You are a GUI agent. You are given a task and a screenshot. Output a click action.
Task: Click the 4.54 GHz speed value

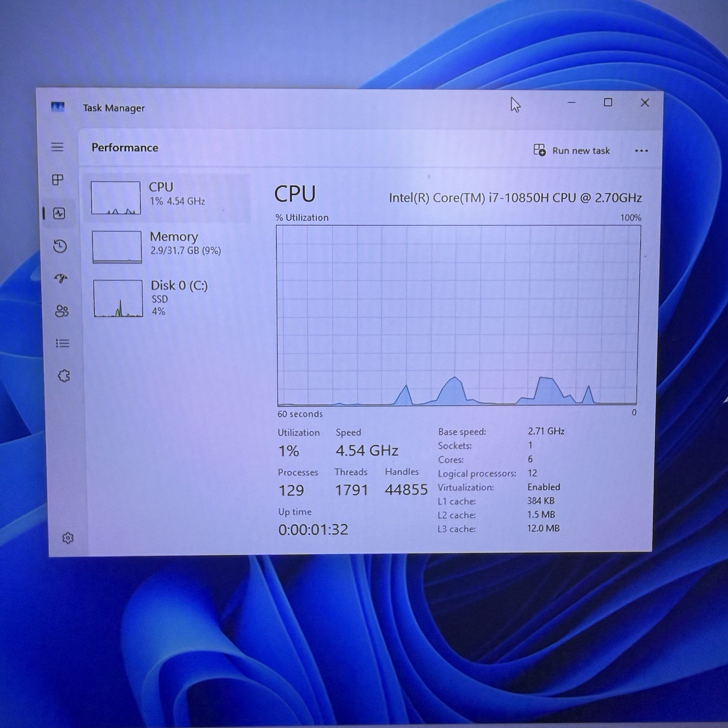tap(367, 450)
